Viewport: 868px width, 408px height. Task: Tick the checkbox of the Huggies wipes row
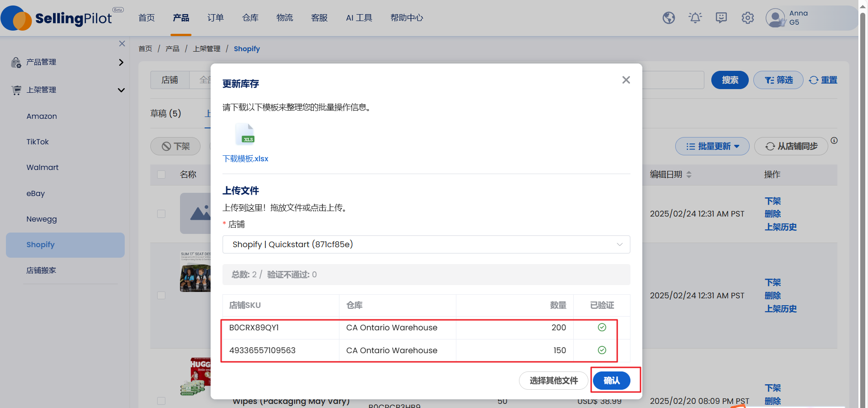pyautogui.click(x=161, y=401)
